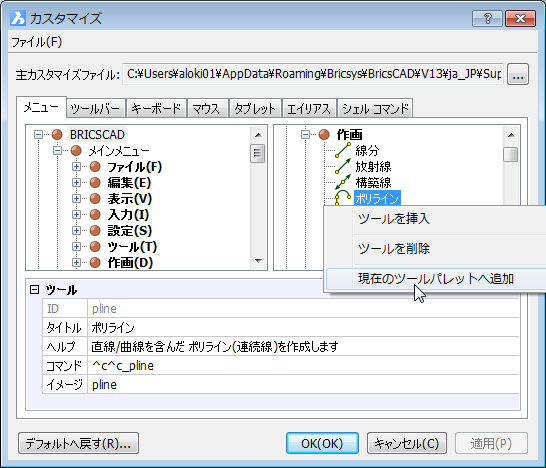Collapse the 作画 node in right tree

click(x=305, y=134)
